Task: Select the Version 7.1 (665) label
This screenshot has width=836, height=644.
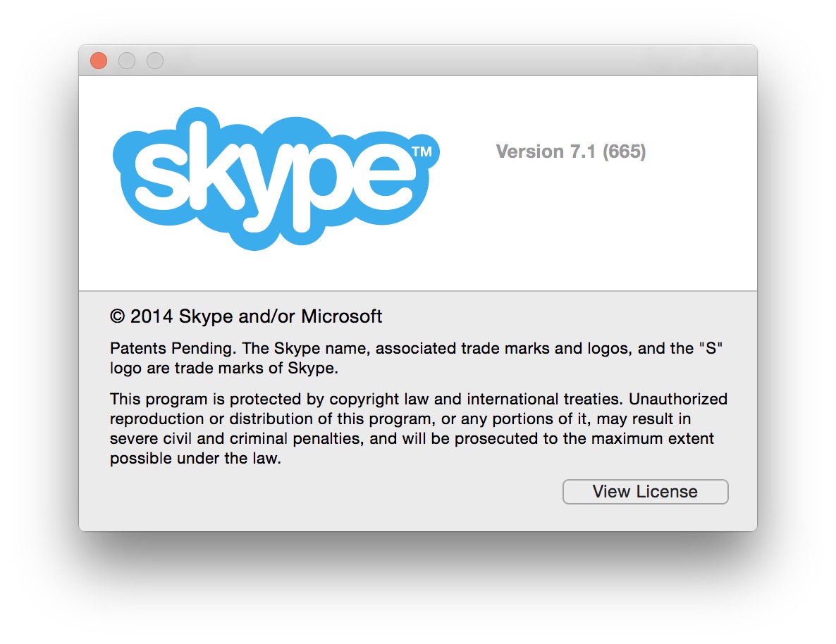Action: pyautogui.click(x=571, y=151)
